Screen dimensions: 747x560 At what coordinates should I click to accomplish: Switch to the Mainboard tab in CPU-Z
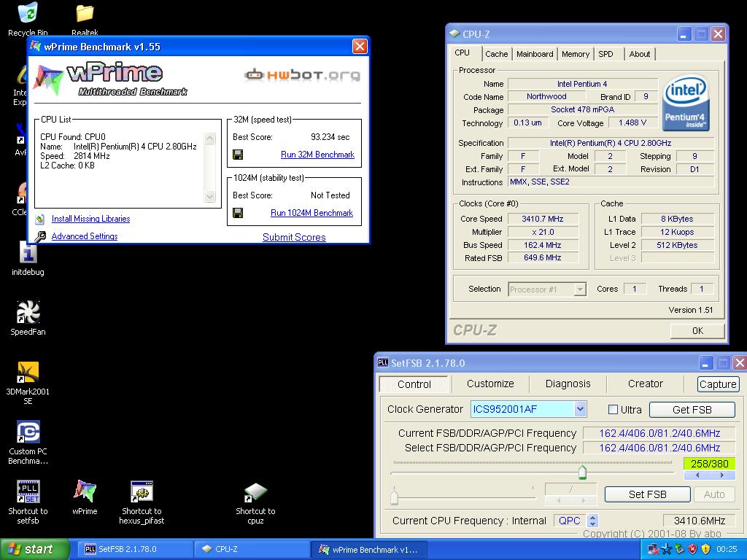tap(535, 54)
